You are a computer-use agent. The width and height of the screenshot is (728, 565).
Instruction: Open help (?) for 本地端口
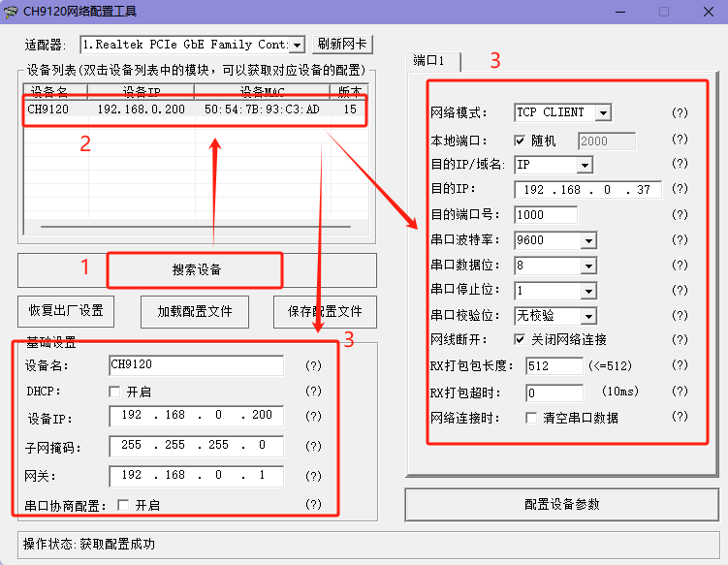680,140
